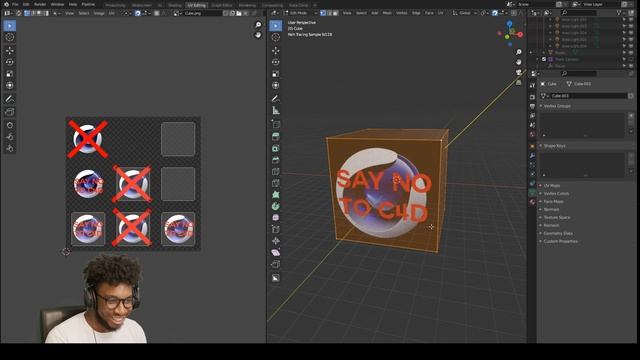This screenshot has height=360, width=640.
Task: Choose the Scale tool in UV editor toolbar
Action: 10,74
